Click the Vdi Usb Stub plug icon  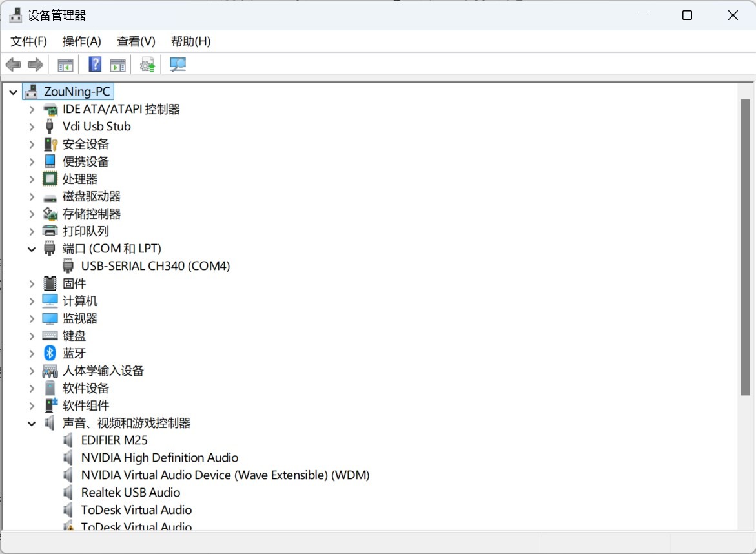(x=49, y=127)
